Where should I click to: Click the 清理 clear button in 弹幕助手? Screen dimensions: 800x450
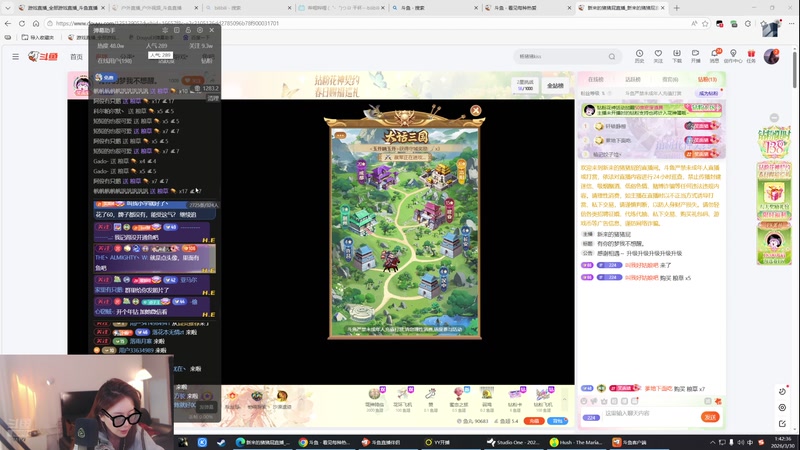click(213, 98)
